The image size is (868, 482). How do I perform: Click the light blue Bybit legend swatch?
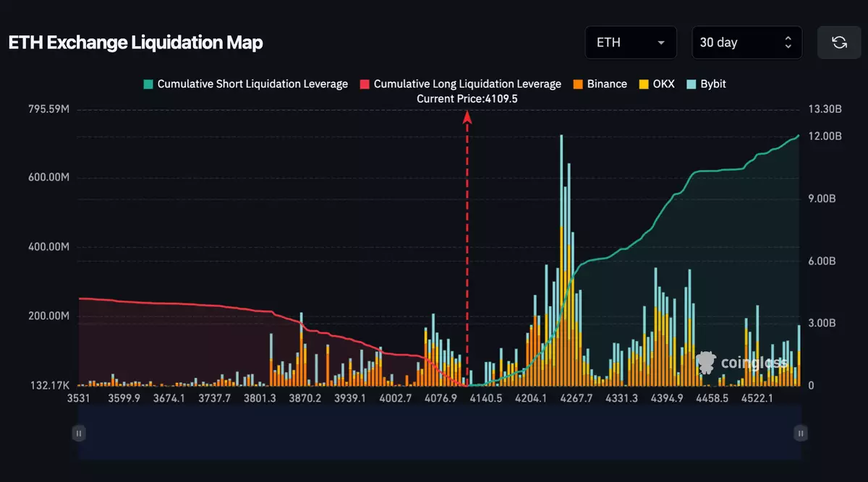tap(691, 84)
